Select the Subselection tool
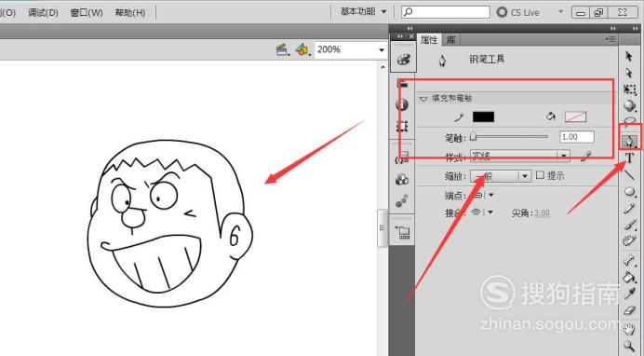Image resolution: width=644 pixels, height=356 pixels. (629, 74)
